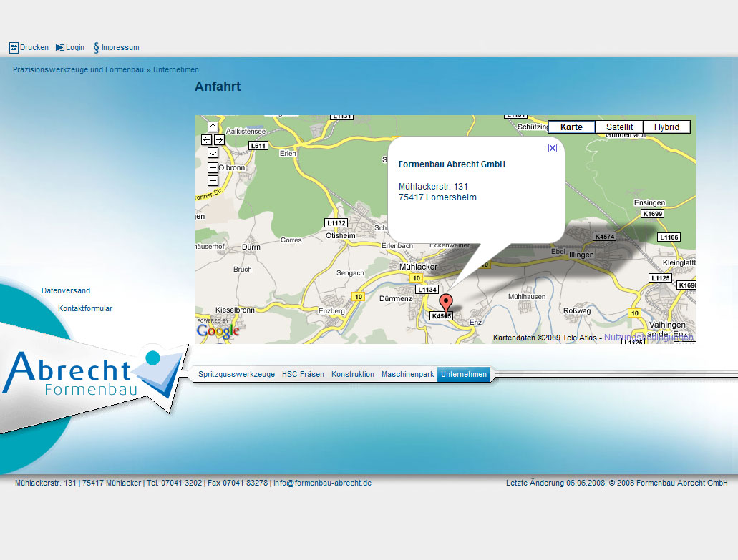Click the Mühlhausen label on map
This screenshot has height=560, width=738.
click(x=527, y=297)
